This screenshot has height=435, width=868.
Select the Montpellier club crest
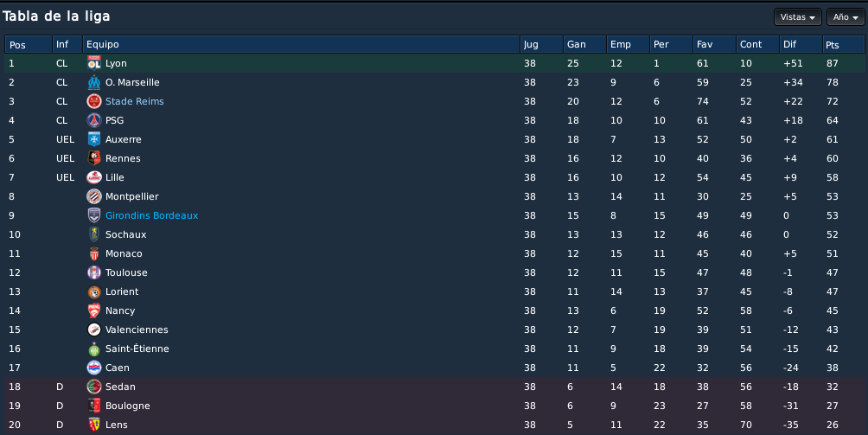(94, 196)
